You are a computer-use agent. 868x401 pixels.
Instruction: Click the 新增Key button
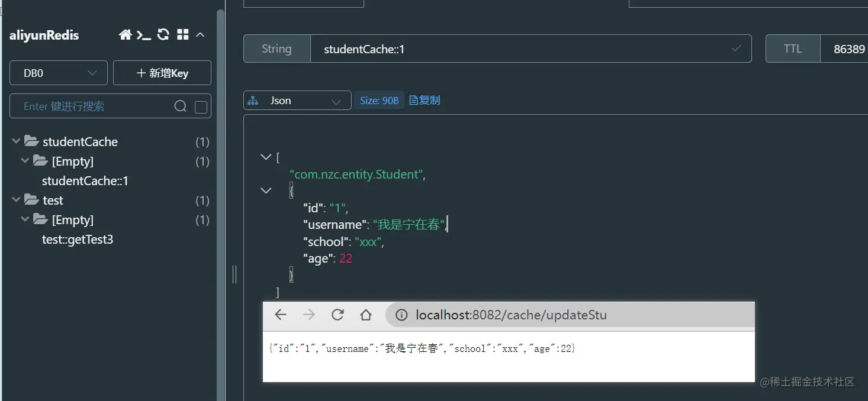click(x=162, y=73)
